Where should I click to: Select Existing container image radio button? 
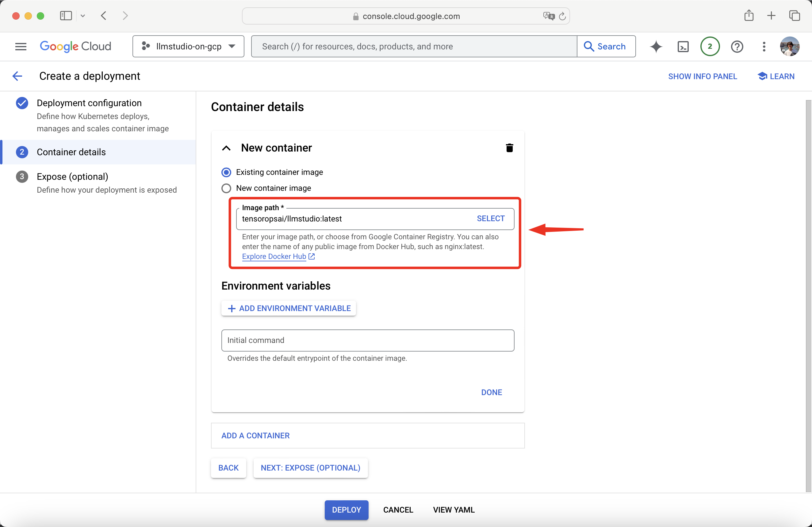tap(226, 172)
